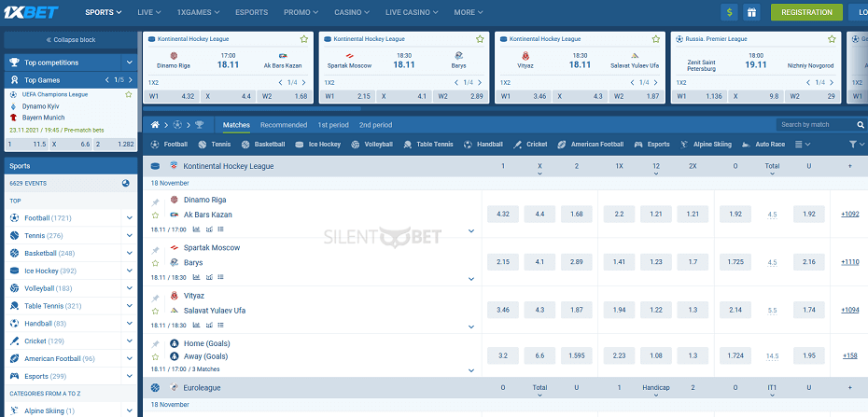Switch to the Recommended tab
868x417 pixels.
[284, 125]
